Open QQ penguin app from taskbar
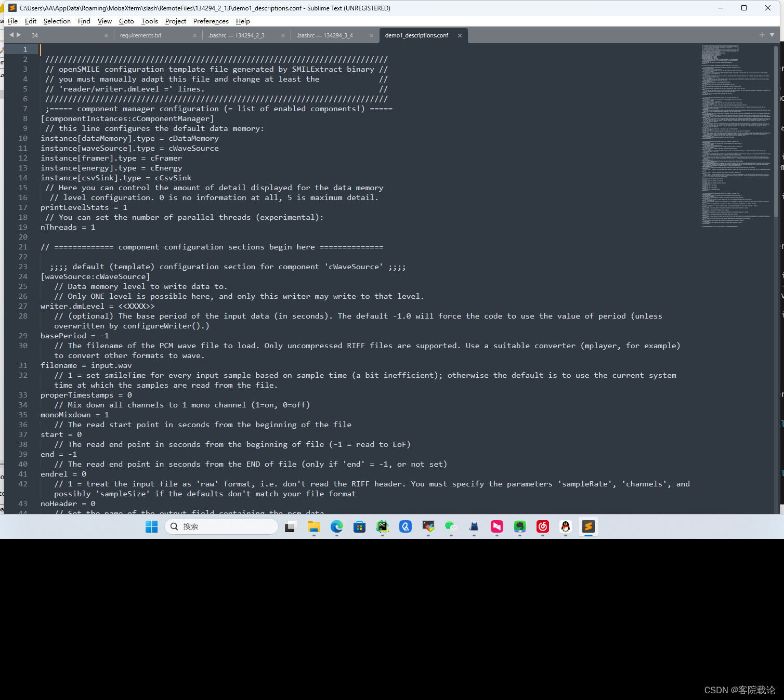The height and width of the screenshot is (700, 784). (566, 526)
